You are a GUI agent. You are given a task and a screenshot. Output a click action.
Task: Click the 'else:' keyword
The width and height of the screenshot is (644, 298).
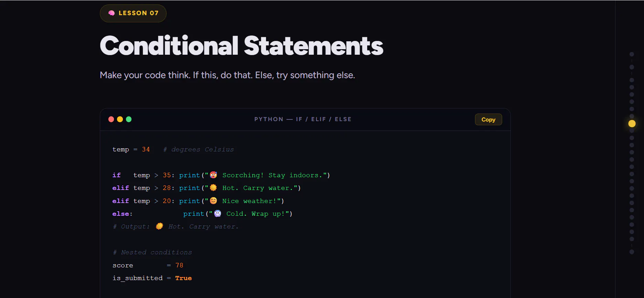122,214
